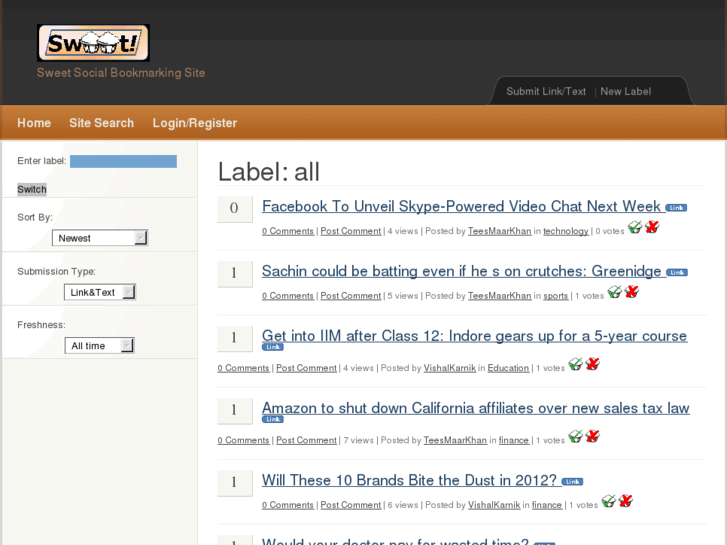View 0 Comments on the Sachin post
Screen dimensions: 727x545
pyautogui.click(x=288, y=296)
